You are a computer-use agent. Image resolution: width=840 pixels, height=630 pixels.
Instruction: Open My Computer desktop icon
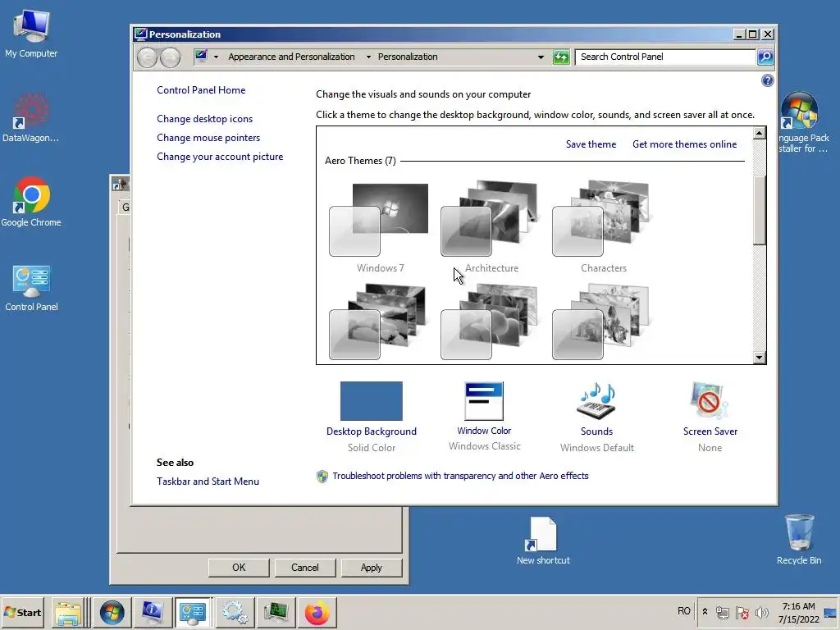(31, 34)
